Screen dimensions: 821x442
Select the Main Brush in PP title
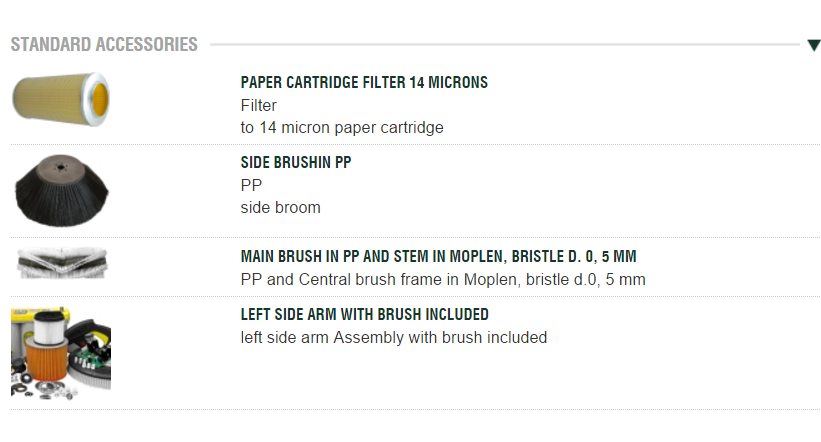point(438,256)
